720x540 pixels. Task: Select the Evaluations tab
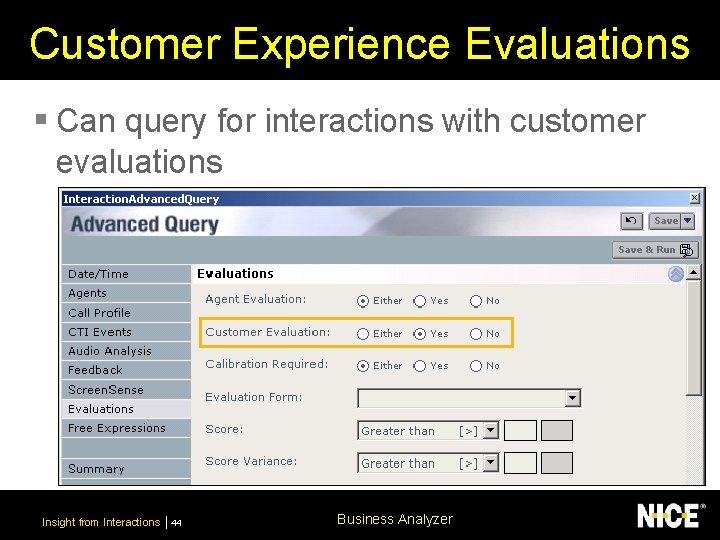126,409
